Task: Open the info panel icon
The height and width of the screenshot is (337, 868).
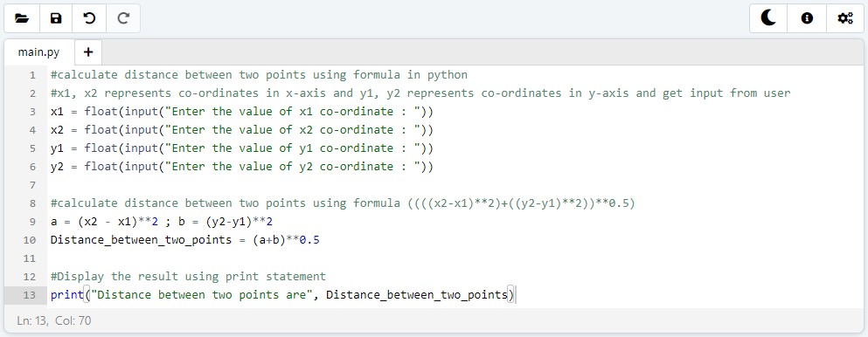Action: 807,18
